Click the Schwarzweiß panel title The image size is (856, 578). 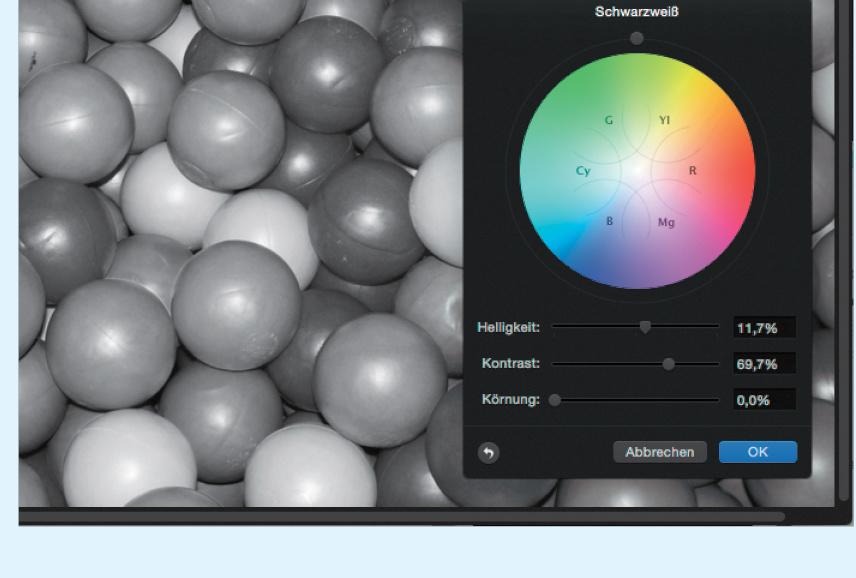click(x=637, y=11)
